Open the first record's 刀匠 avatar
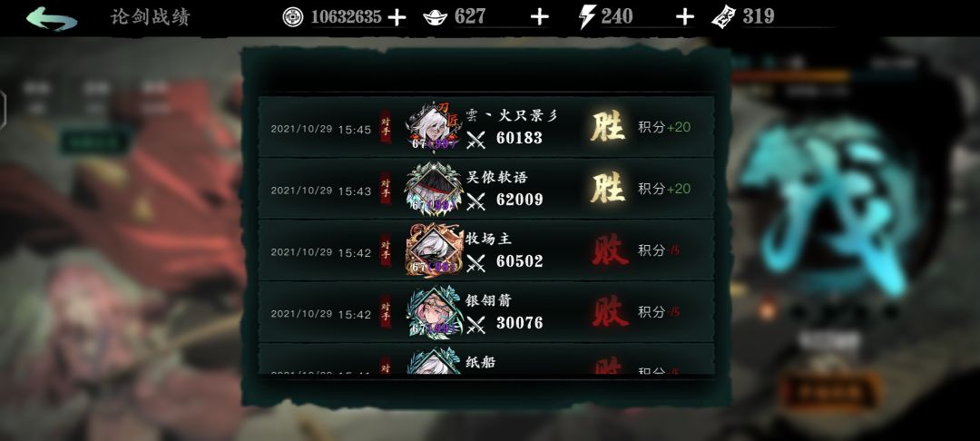This screenshot has height=441, width=980. pyautogui.click(x=436, y=126)
